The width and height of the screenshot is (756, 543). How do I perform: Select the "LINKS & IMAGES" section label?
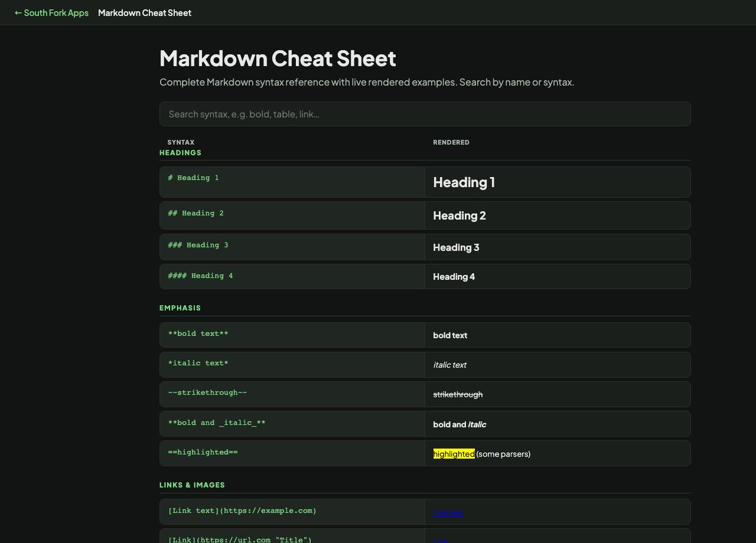click(192, 485)
